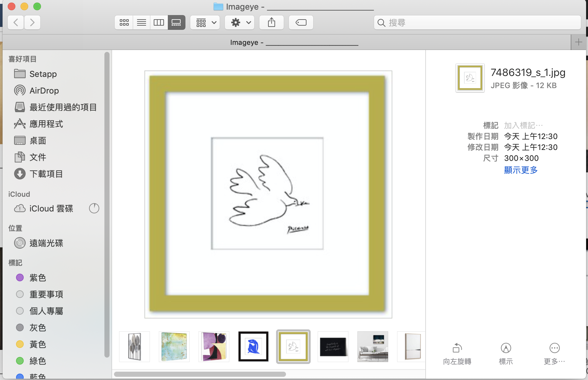Go forward with the right arrow button

click(x=32, y=22)
